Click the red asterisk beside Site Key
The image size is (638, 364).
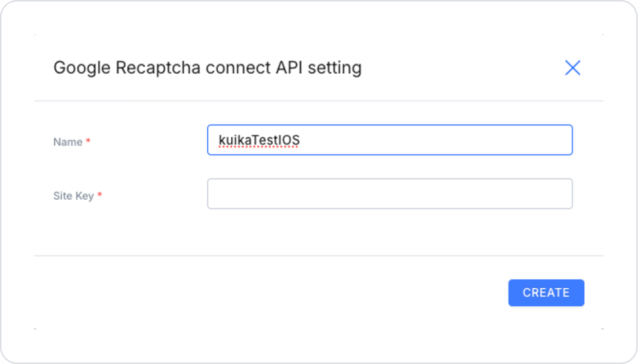(100, 195)
